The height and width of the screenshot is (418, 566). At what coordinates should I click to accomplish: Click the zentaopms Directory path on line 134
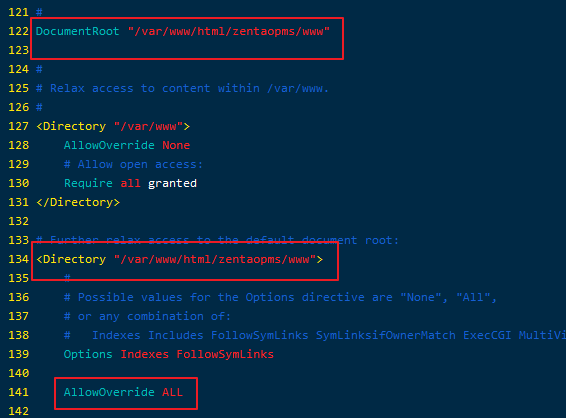click(215, 259)
